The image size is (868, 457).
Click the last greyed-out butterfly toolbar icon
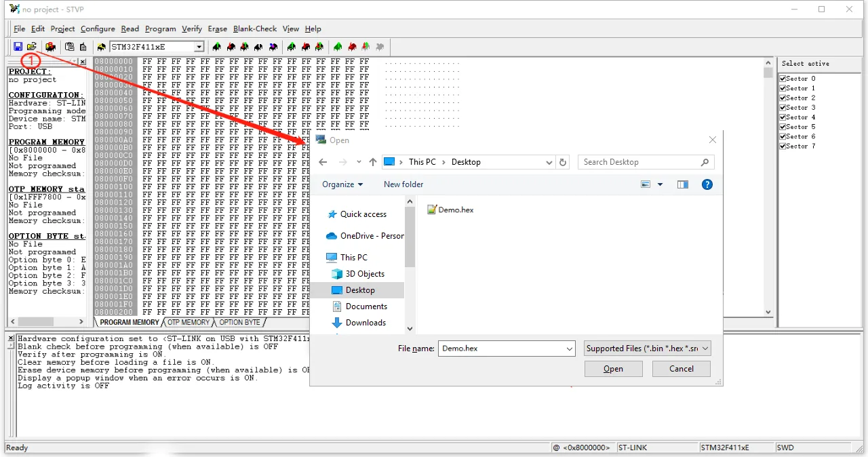380,47
